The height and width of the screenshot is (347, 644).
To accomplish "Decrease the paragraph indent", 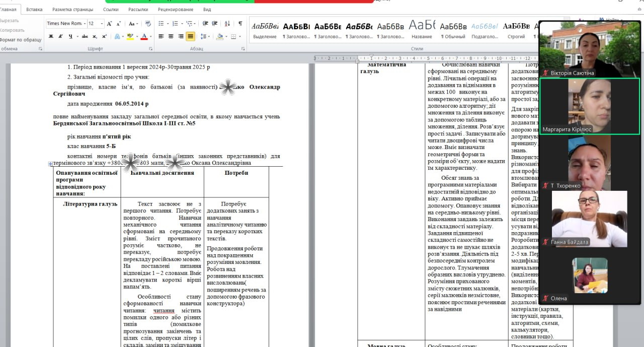I will (x=205, y=24).
